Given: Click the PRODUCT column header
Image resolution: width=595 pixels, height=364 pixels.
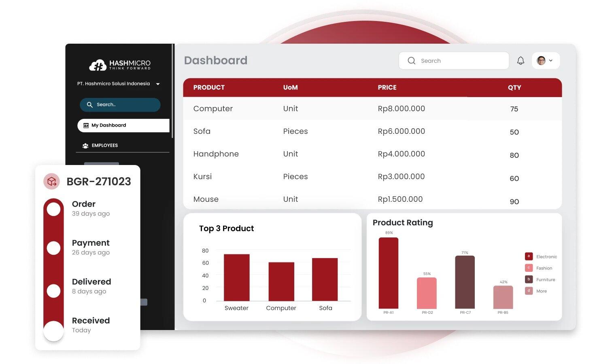Looking at the screenshot, I should 209,87.
